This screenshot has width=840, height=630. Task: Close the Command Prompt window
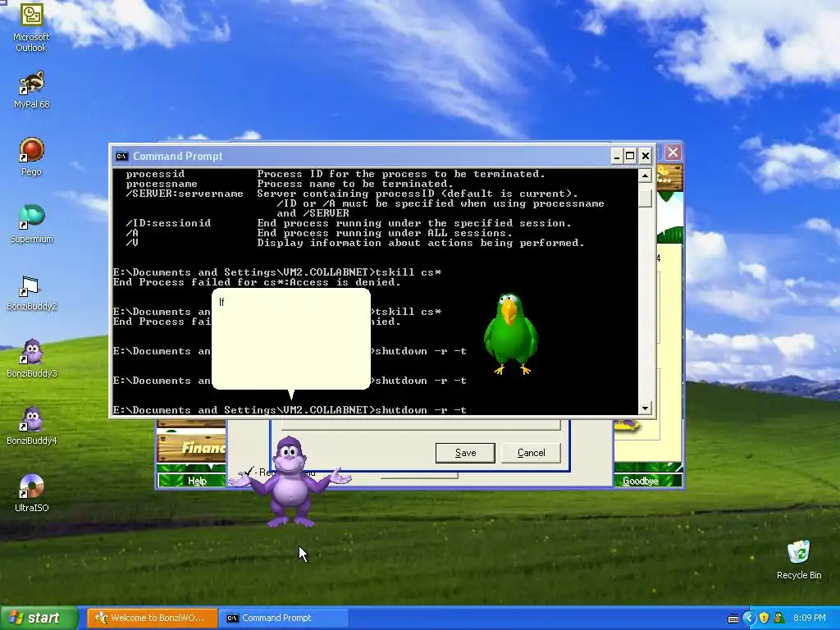tap(646, 156)
